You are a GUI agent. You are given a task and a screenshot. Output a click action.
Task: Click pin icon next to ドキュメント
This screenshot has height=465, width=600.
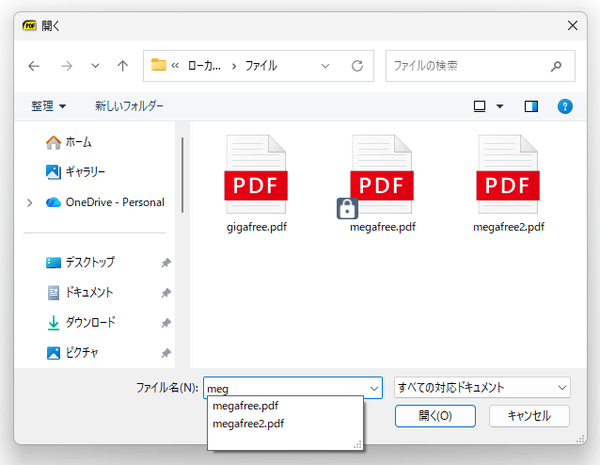(166, 293)
